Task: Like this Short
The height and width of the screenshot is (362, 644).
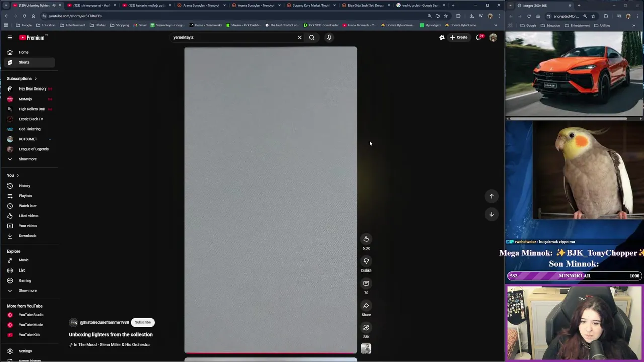Action: [366, 239]
